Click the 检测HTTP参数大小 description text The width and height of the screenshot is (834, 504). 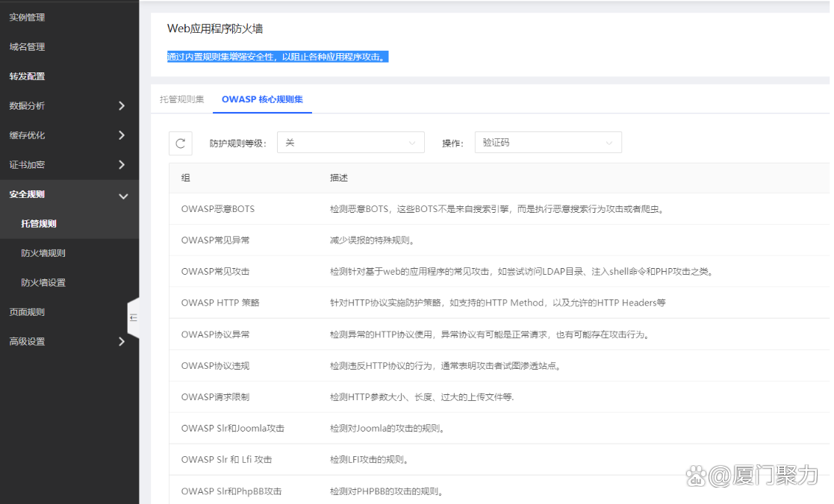422,397
